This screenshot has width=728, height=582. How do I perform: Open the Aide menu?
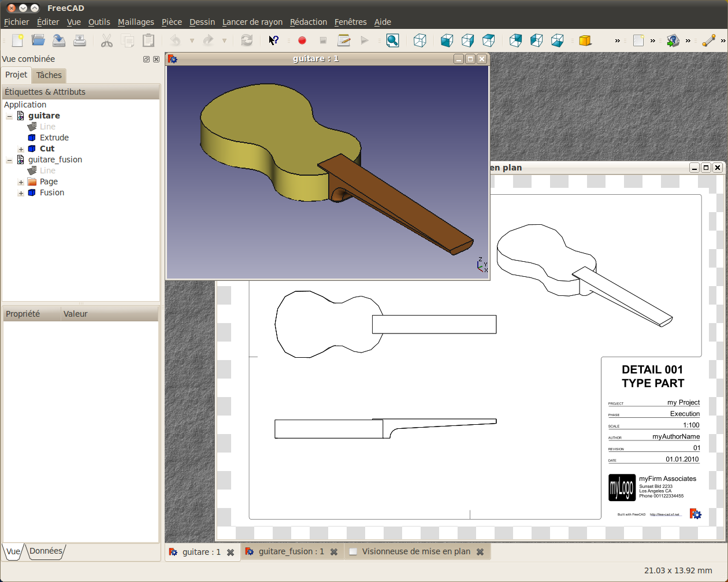382,22
